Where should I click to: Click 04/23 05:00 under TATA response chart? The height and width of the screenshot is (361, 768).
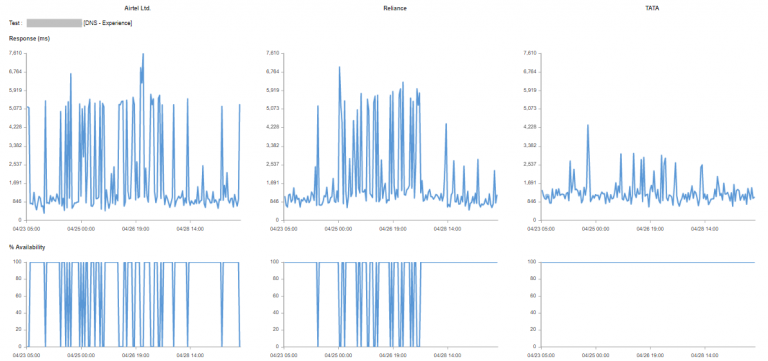pyautogui.click(x=542, y=229)
